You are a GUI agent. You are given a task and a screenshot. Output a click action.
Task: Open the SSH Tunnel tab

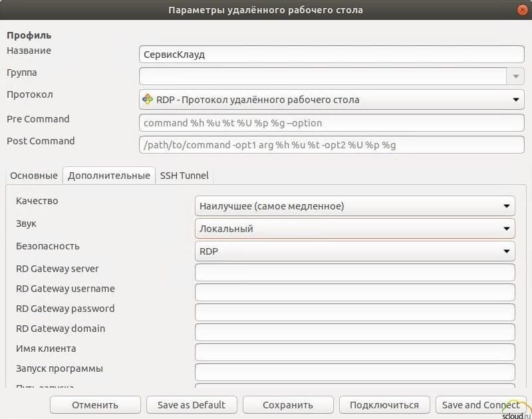click(184, 176)
